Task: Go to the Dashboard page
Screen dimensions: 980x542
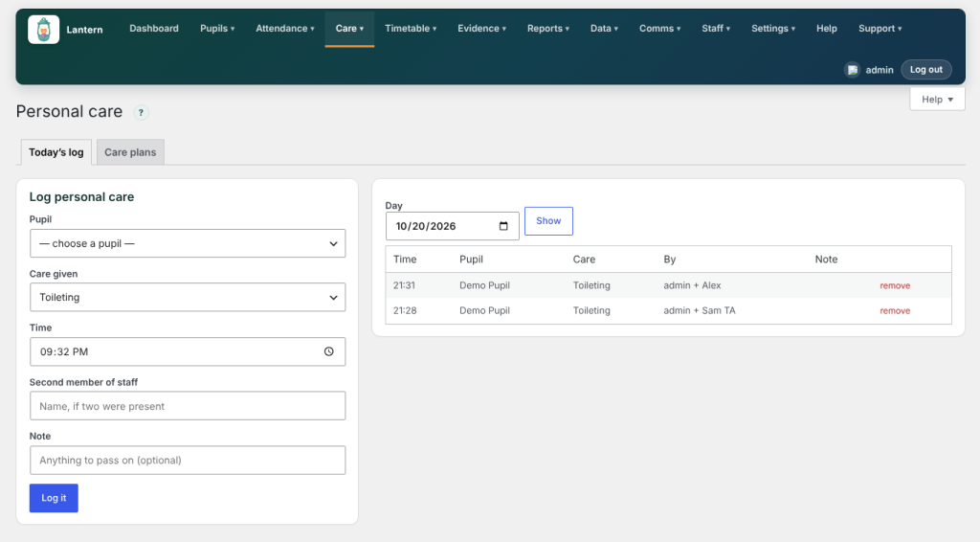Action: (154, 28)
